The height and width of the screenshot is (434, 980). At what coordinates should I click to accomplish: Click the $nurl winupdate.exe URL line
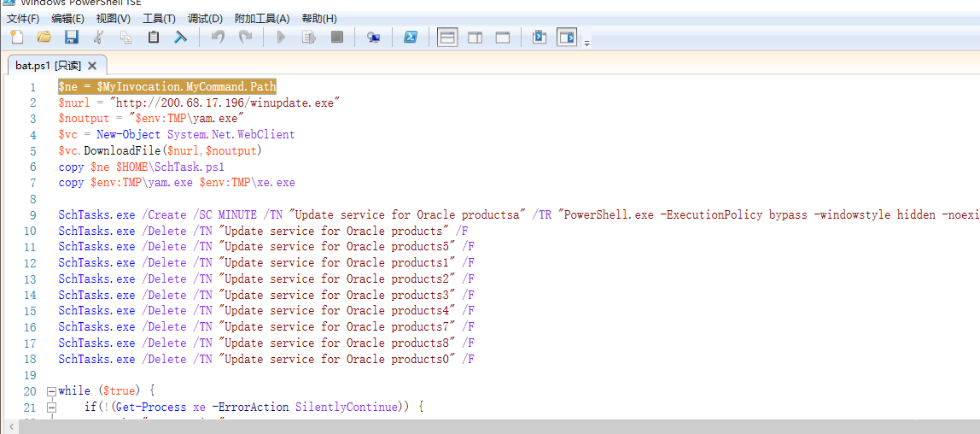tap(200, 102)
